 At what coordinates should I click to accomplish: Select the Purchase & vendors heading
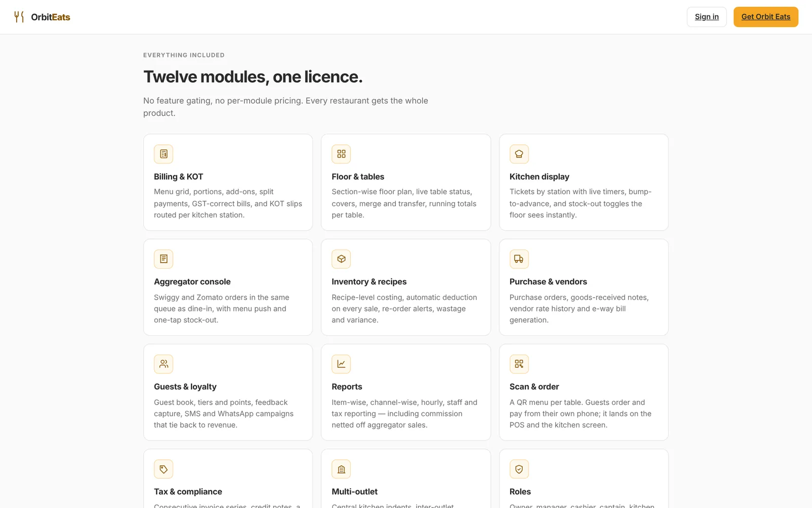click(x=548, y=282)
